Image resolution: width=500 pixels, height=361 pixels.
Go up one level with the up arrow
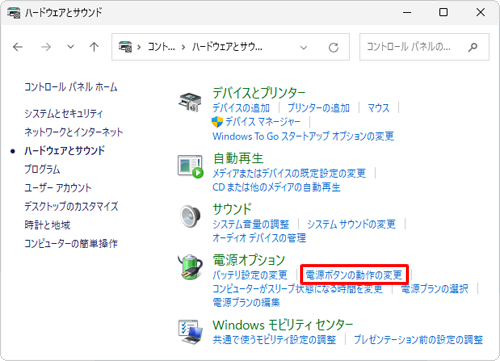click(94, 47)
